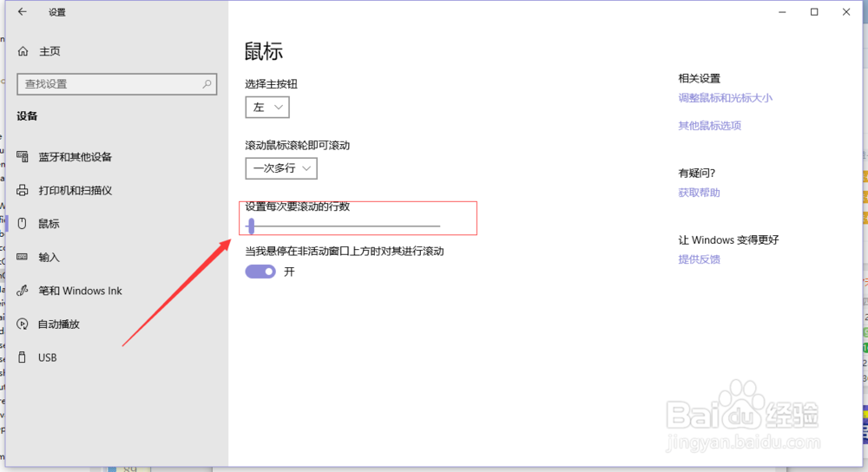Click the 设备 section header
The height and width of the screenshot is (472, 868).
coord(27,116)
